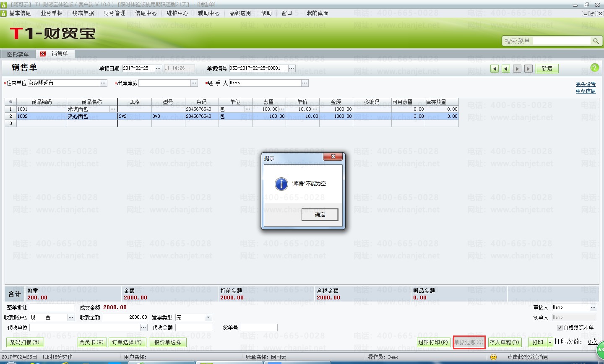Click 条码扫描(M) button
The width and height of the screenshot is (604, 364).
coord(25,343)
